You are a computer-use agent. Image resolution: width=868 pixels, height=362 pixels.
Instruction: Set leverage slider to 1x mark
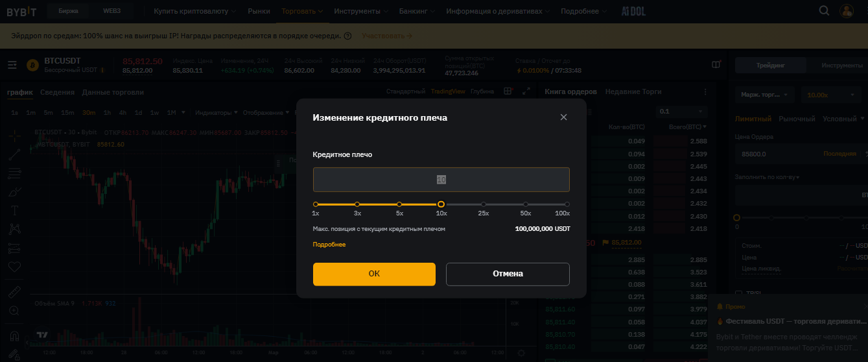pyautogui.click(x=316, y=204)
